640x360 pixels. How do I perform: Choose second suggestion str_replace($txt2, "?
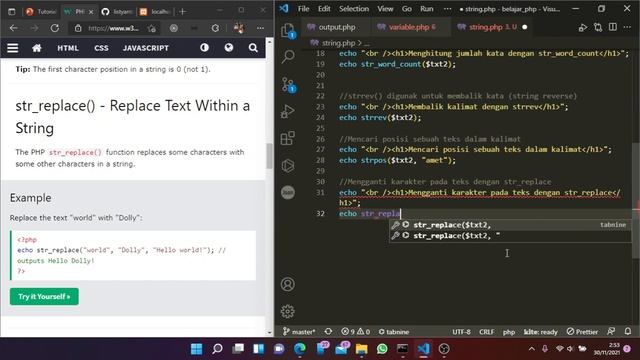point(510,236)
